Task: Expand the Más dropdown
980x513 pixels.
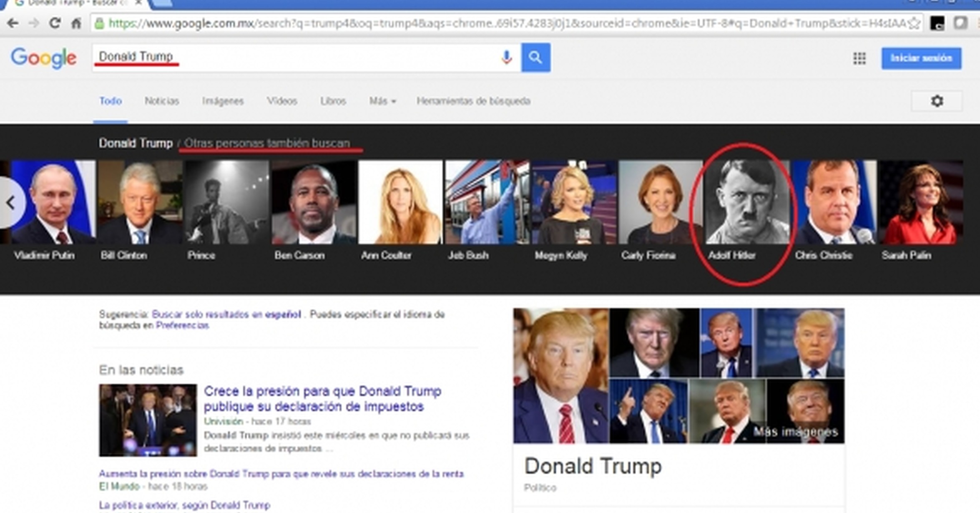Action: tap(382, 101)
